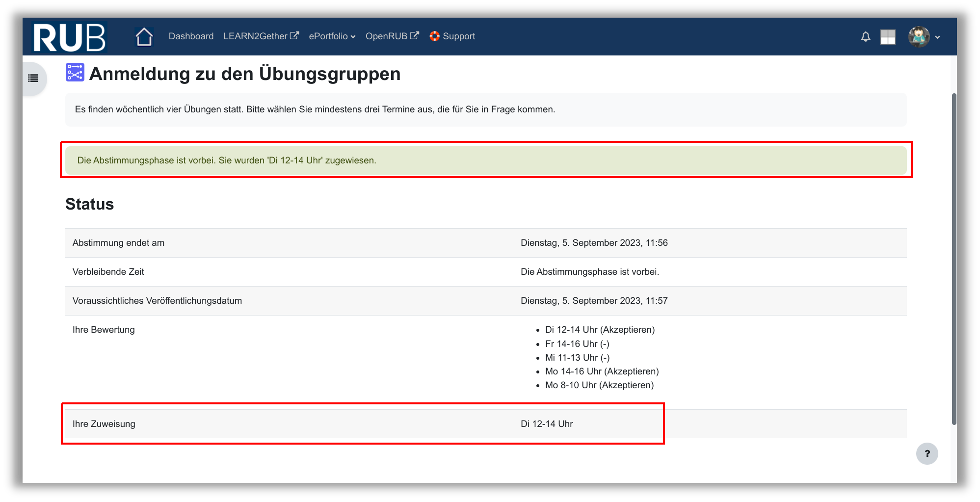This screenshot has width=980, height=502.
Task: Open the notifications bell
Action: coord(865,37)
